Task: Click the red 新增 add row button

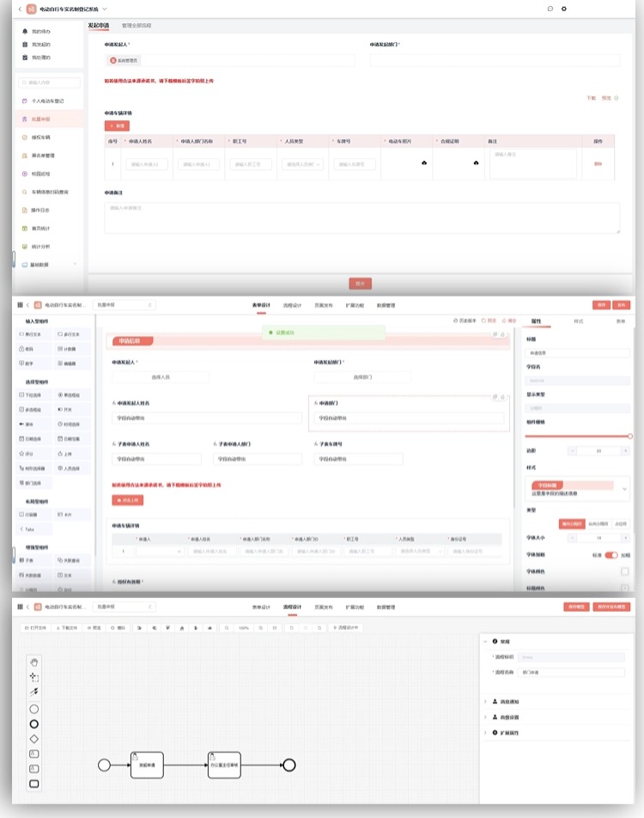Action: click(x=117, y=125)
